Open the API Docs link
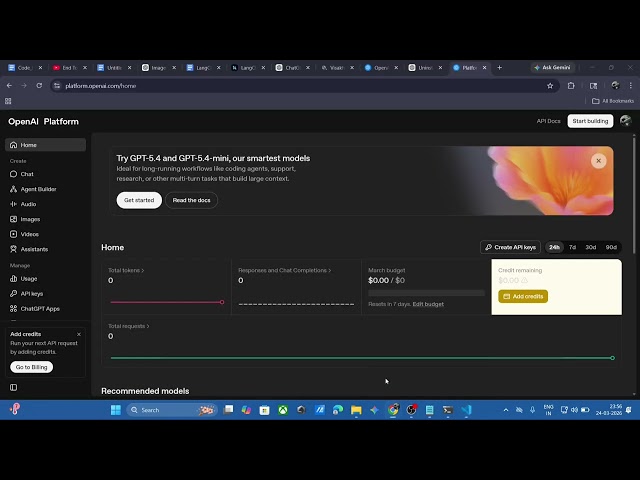The image size is (640, 480). [x=548, y=121]
